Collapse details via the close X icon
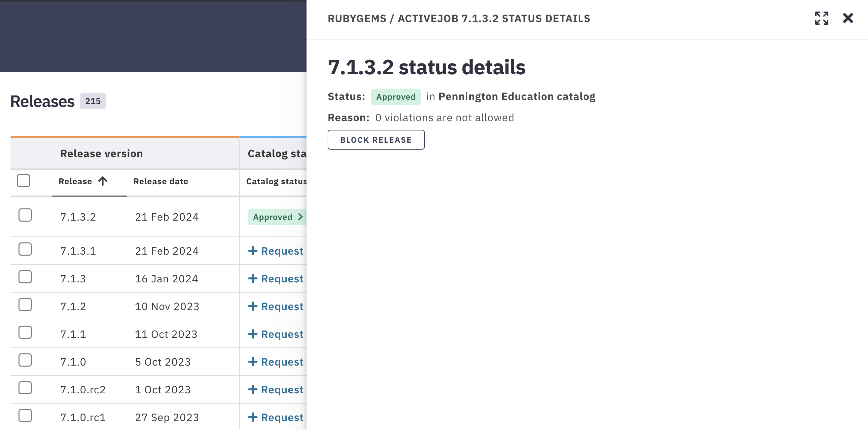Viewport: 868px width, 430px height. coord(848,18)
